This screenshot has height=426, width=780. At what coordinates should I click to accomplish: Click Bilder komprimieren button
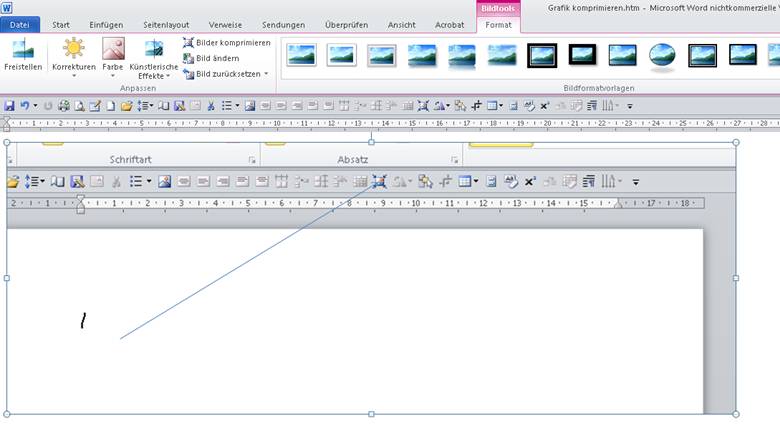[226, 43]
